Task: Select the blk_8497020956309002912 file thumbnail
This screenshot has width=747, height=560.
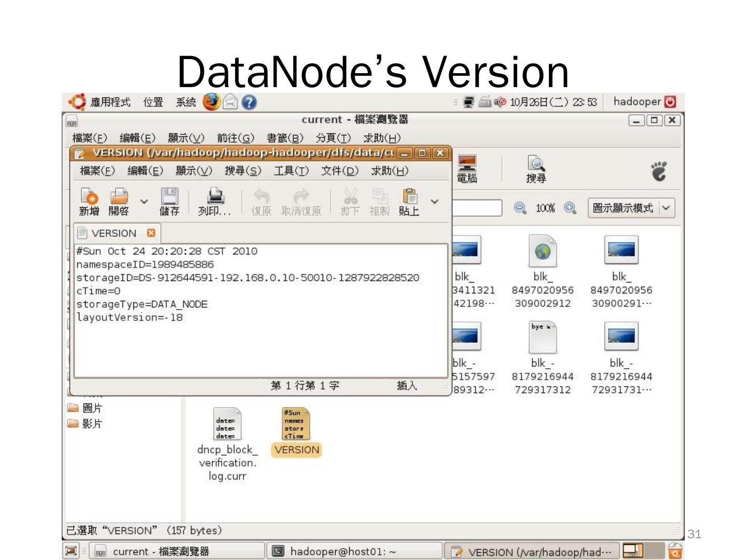Action: pos(543,273)
